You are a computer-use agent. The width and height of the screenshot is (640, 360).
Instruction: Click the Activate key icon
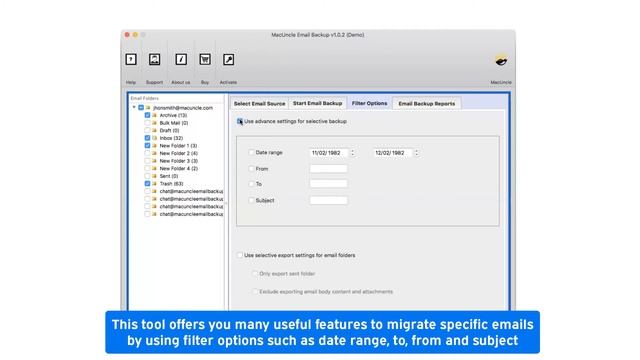[229, 60]
